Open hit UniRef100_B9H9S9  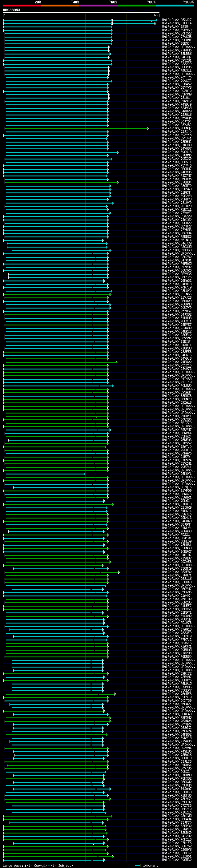177,30
